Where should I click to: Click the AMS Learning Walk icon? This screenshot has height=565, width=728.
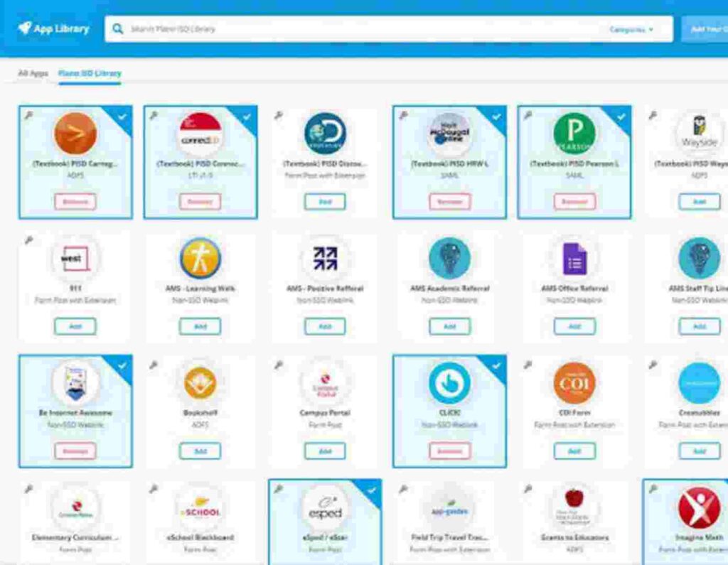[x=200, y=258]
